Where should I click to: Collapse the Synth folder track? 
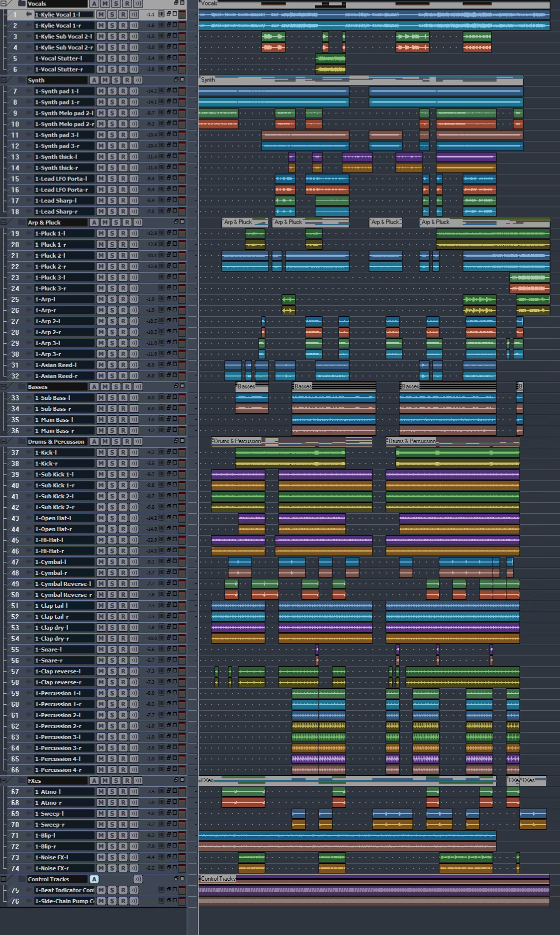4,80
